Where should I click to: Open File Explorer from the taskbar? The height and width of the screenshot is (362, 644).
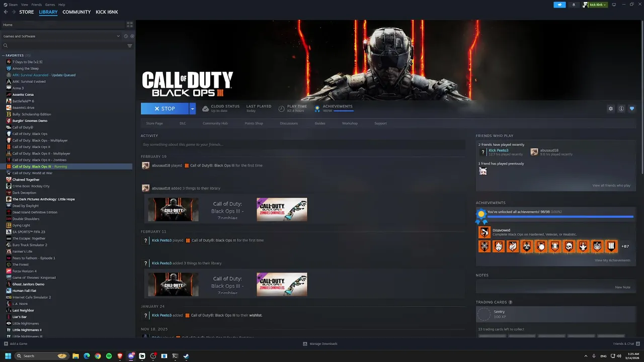pos(75,356)
